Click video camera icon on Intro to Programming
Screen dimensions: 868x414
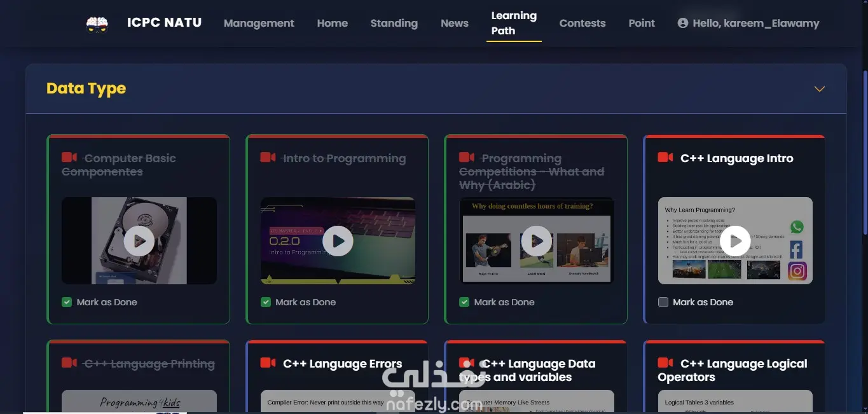coord(268,157)
